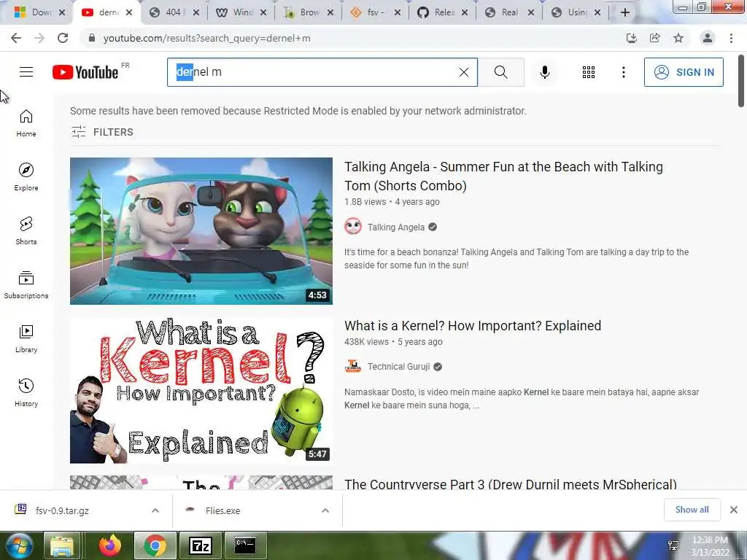Open Subscriptions in the sidebar

26,285
